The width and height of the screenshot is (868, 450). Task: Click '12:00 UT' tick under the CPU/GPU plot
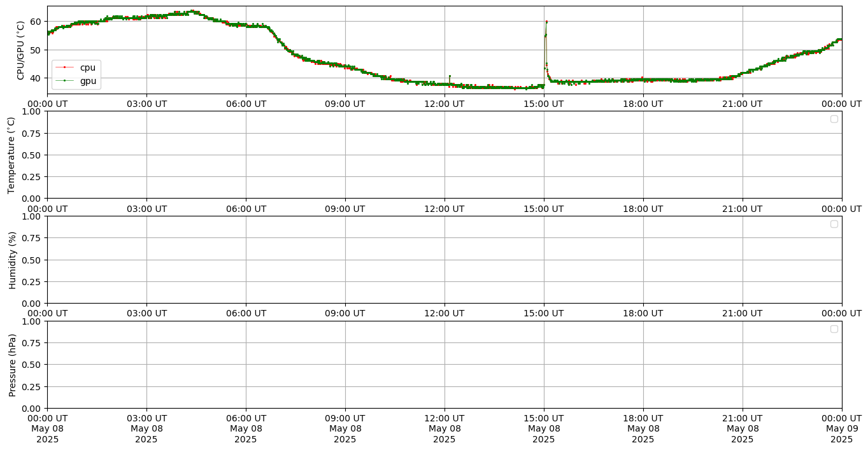445,104
